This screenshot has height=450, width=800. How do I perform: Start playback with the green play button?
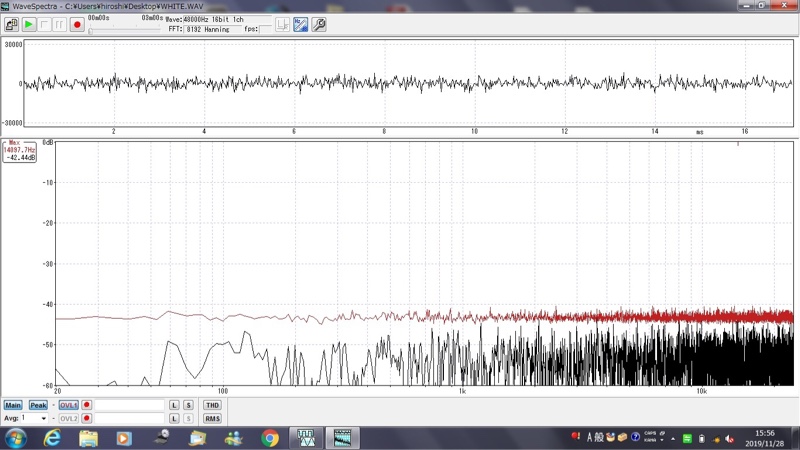(x=29, y=24)
